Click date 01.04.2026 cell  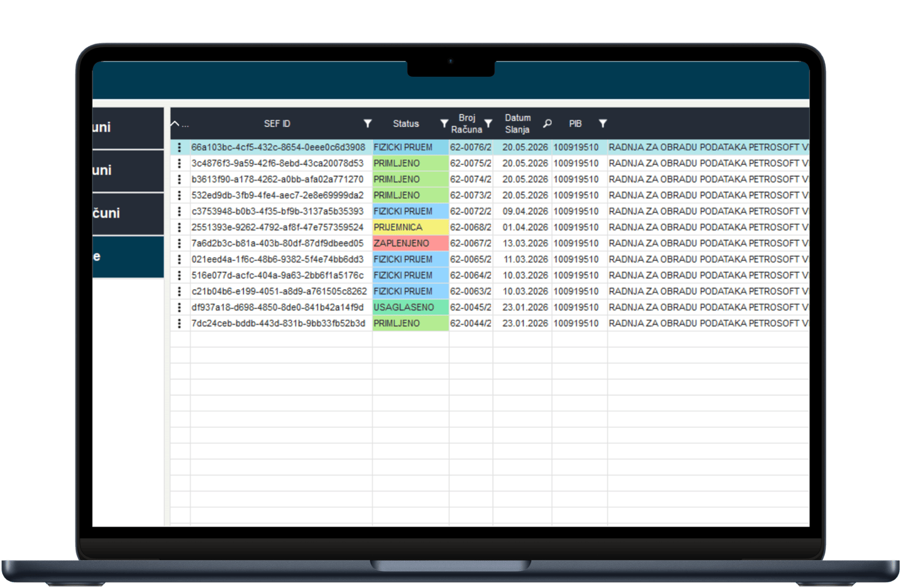523,227
